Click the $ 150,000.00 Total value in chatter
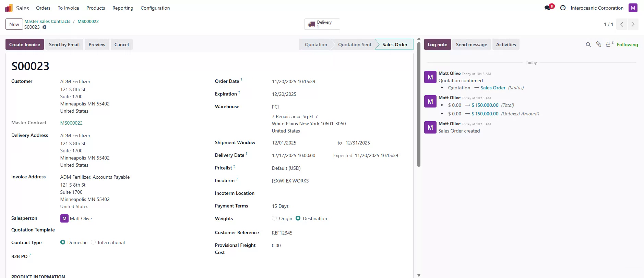The width and height of the screenshot is (644, 278). tap(485, 105)
